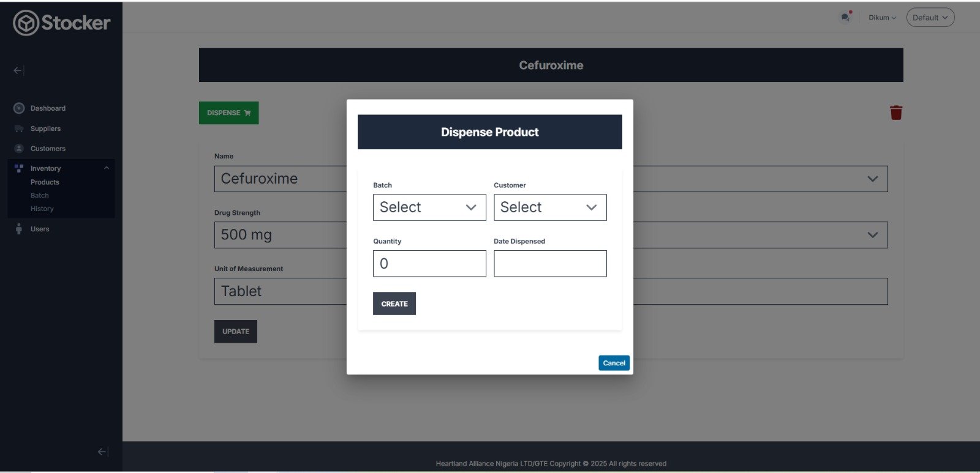The width and height of the screenshot is (980, 473).
Task: Expand the Default theme dropdown
Action: (x=930, y=18)
